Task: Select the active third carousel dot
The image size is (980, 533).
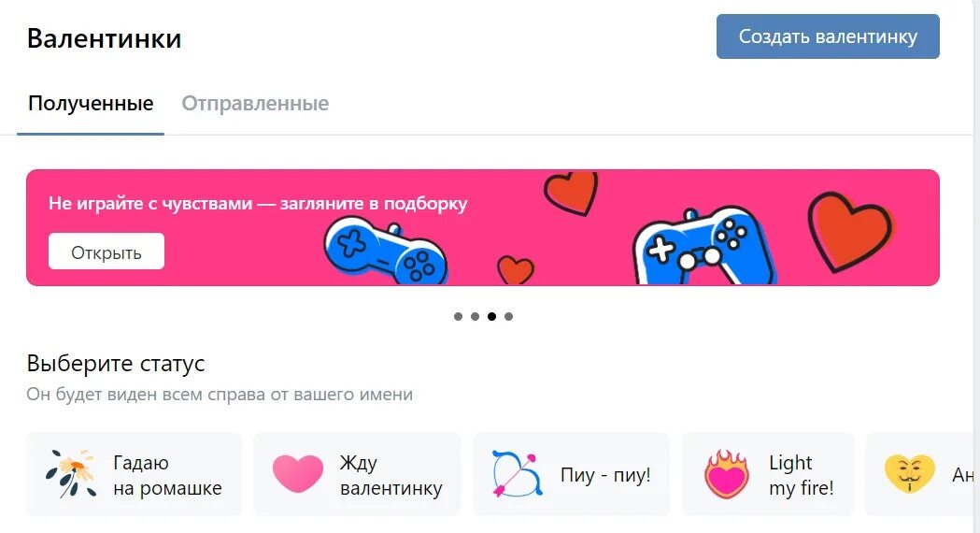Action: coord(492,317)
